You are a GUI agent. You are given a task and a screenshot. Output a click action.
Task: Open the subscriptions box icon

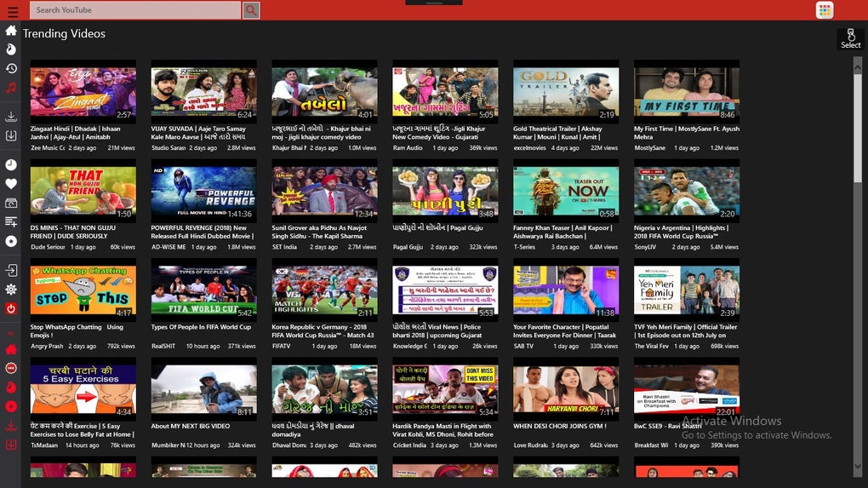(x=11, y=204)
